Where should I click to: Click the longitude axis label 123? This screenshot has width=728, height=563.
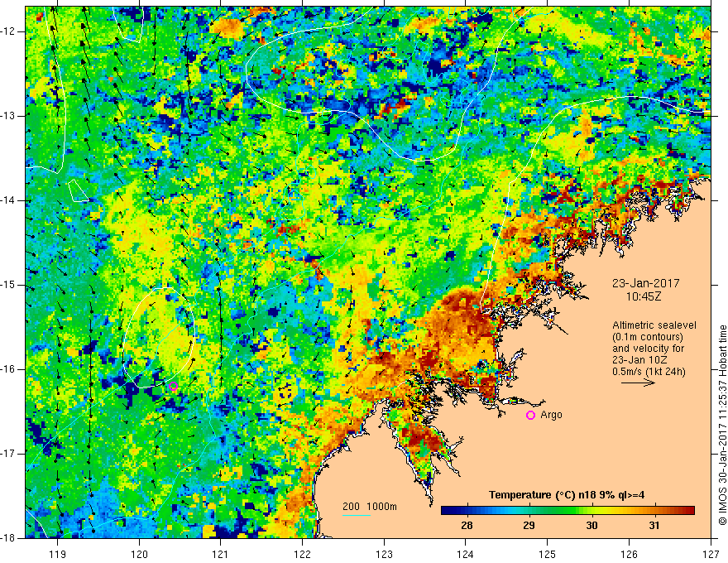coord(384,554)
